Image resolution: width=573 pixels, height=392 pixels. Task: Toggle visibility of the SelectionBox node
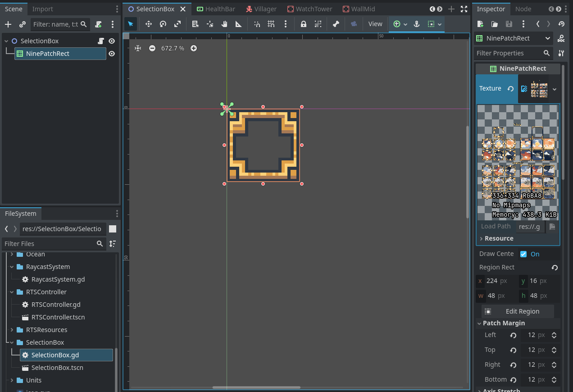111,41
